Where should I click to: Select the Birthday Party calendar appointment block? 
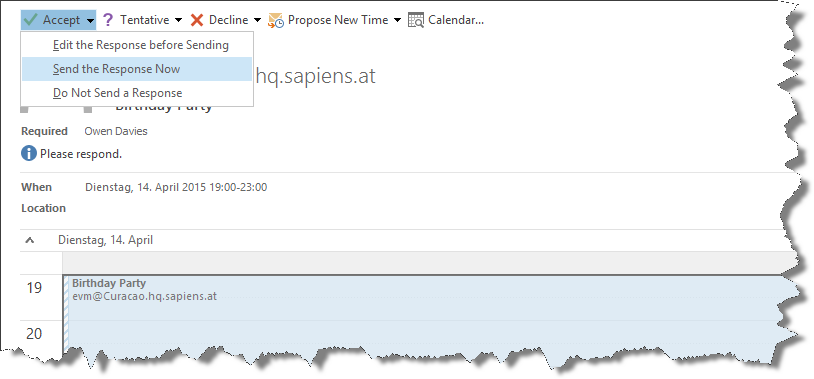click(426, 317)
